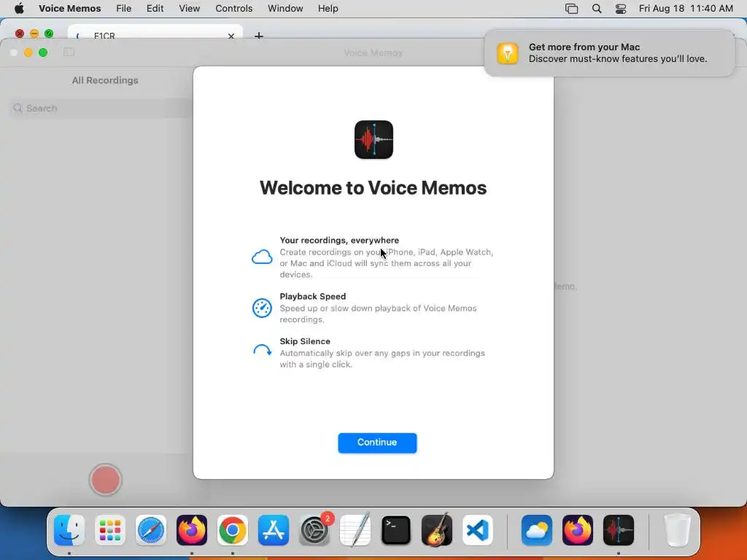Open Firefox next to Safari in Dock
This screenshot has height=560, width=747.
pyautogui.click(x=192, y=530)
